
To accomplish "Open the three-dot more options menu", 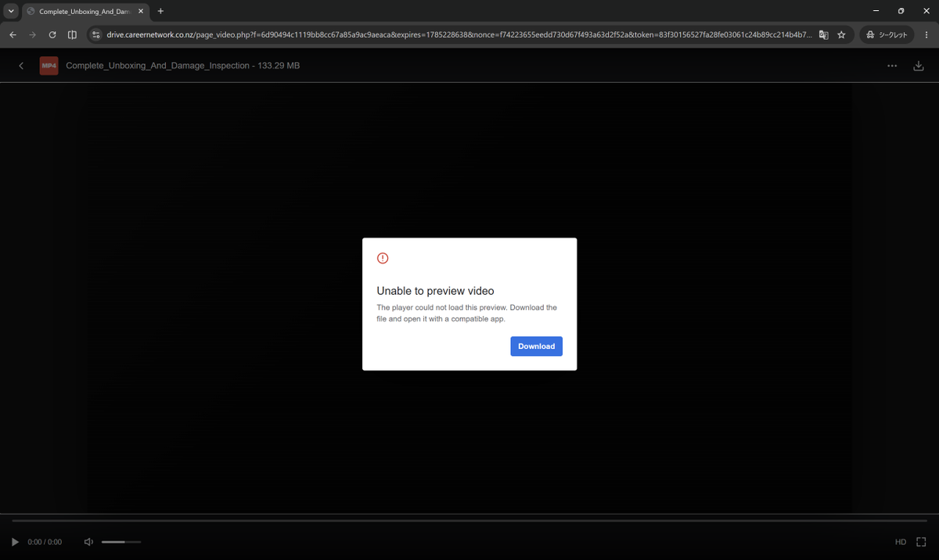I will coord(892,66).
